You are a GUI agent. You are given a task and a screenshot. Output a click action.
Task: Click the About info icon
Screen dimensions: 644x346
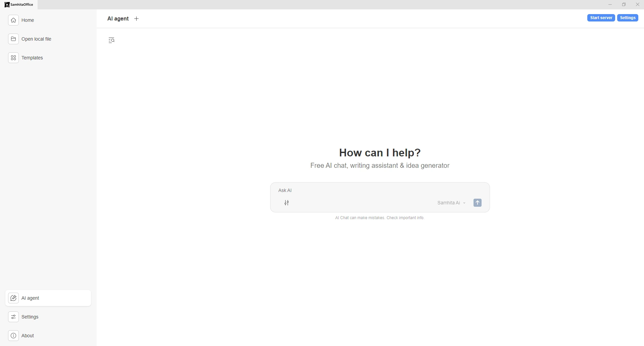click(x=13, y=336)
